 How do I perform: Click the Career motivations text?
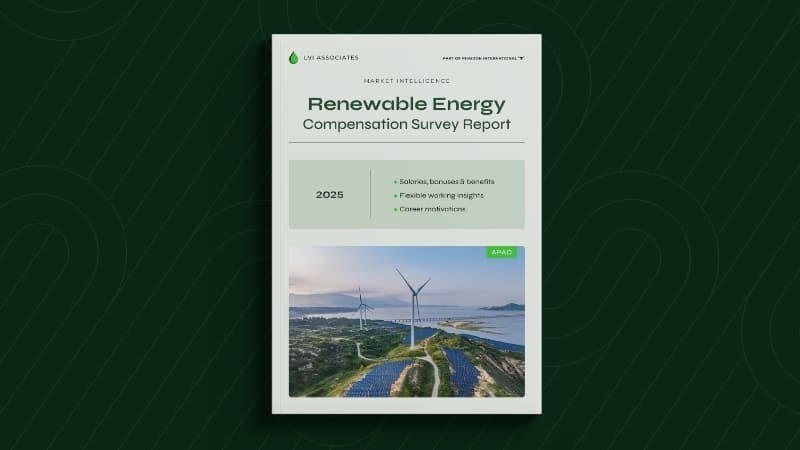point(433,209)
